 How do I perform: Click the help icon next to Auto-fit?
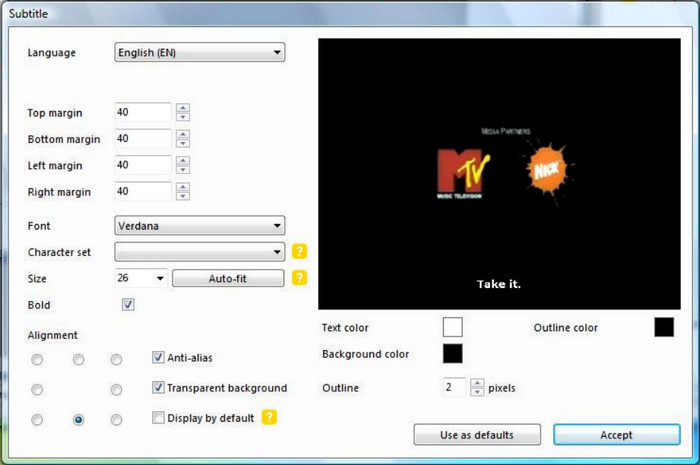click(298, 278)
